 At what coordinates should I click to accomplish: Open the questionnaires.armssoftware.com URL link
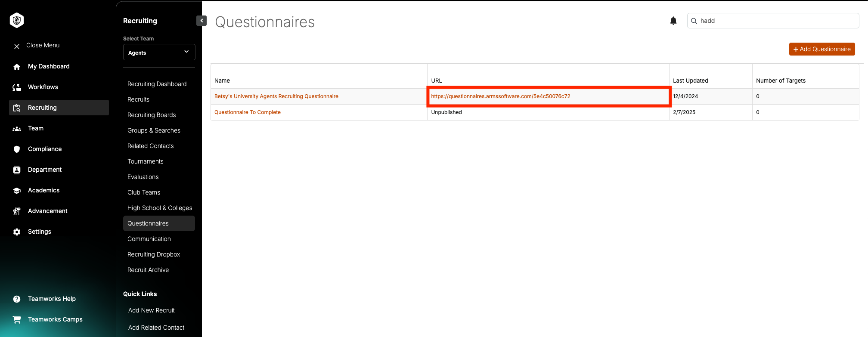(x=501, y=96)
